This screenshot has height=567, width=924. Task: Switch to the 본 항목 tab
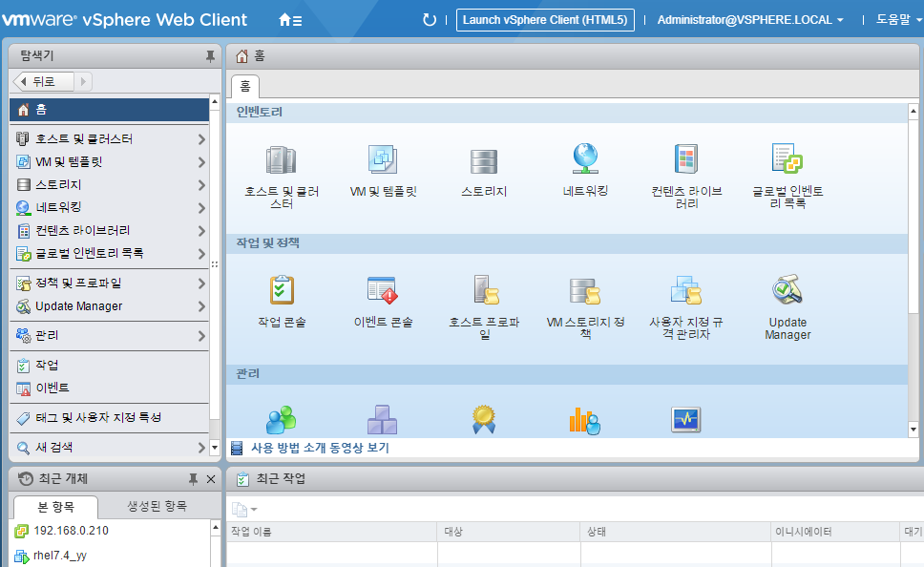pyautogui.click(x=56, y=507)
